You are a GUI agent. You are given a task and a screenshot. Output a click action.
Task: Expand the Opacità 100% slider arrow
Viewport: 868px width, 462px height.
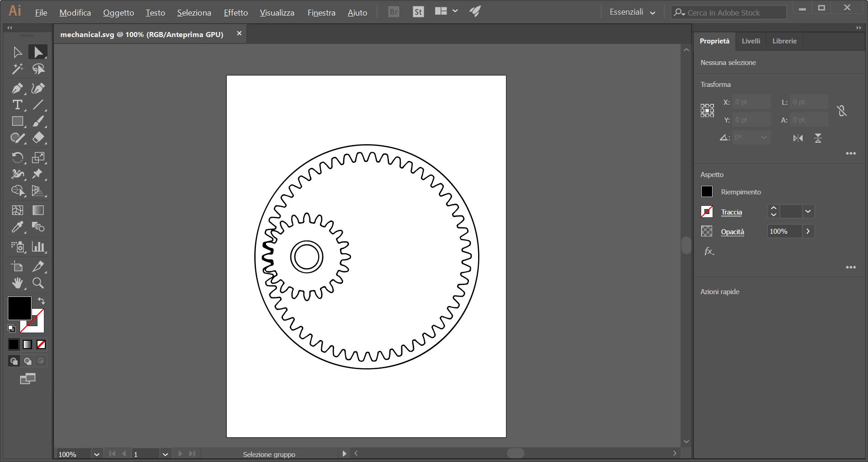pyautogui.click(x=808, y=231)
